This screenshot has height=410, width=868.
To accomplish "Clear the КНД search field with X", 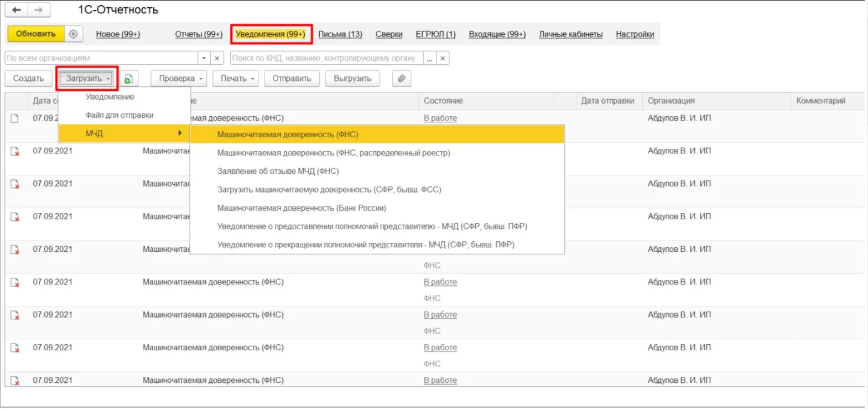I will click(x=443, y=58).
